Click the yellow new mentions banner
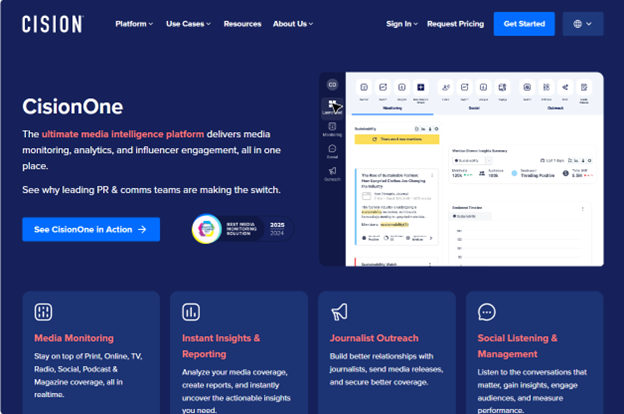This screenshot has height=414, width=624. pyautogui.click(x=397, y=139)
